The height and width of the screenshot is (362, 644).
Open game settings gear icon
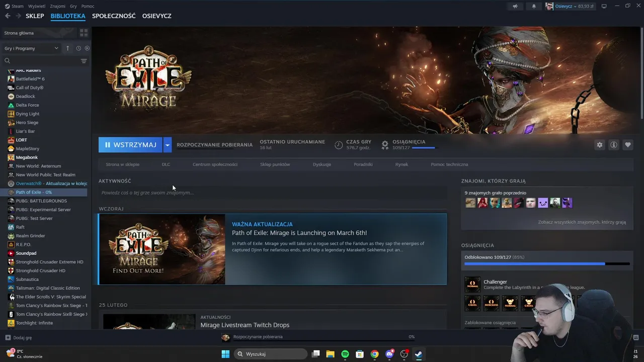[x=599, y=145]
